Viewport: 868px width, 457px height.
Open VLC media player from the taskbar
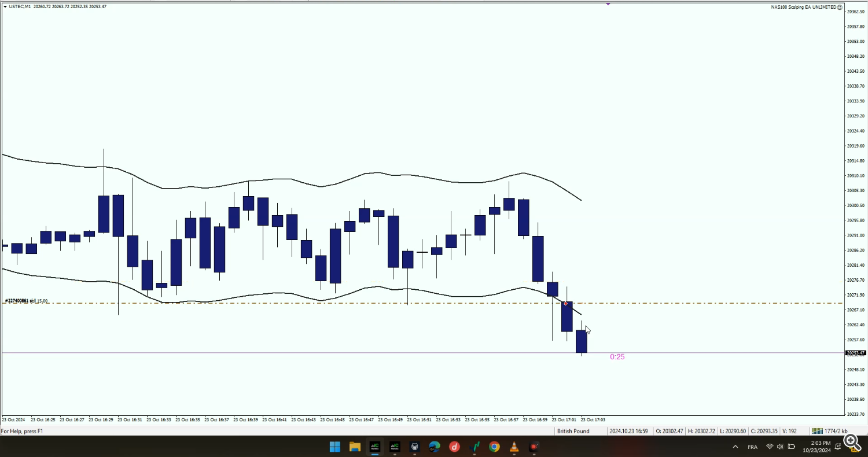[514, 447]
